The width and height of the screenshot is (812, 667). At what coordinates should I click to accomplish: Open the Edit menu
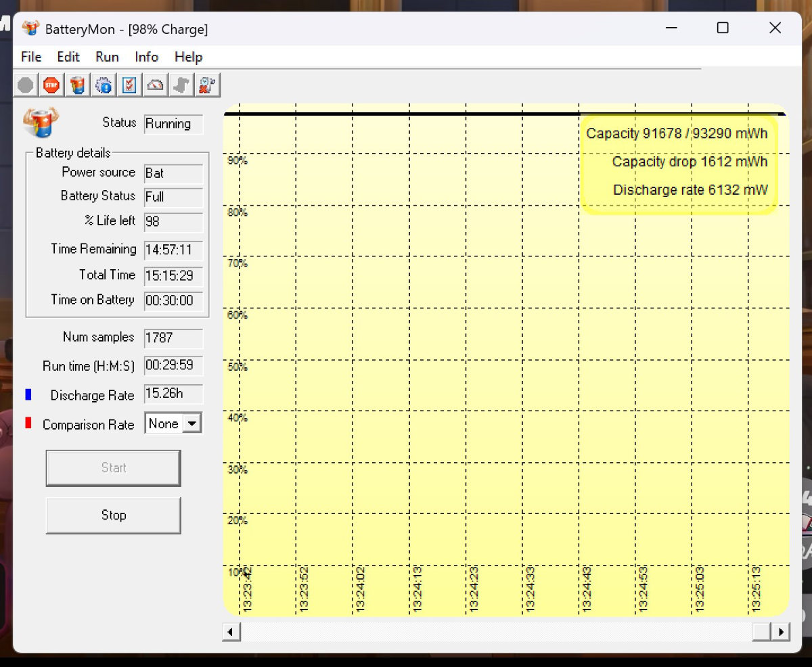coord(68,57)
